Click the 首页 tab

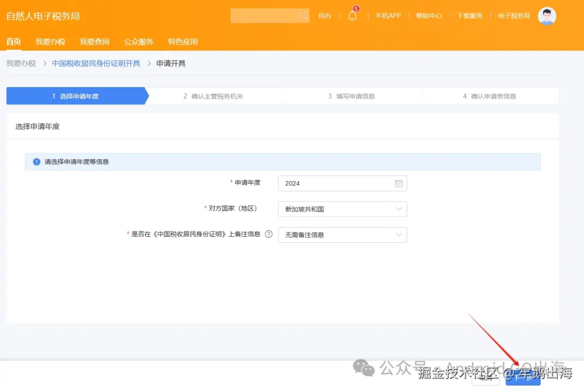pos(14,41)
